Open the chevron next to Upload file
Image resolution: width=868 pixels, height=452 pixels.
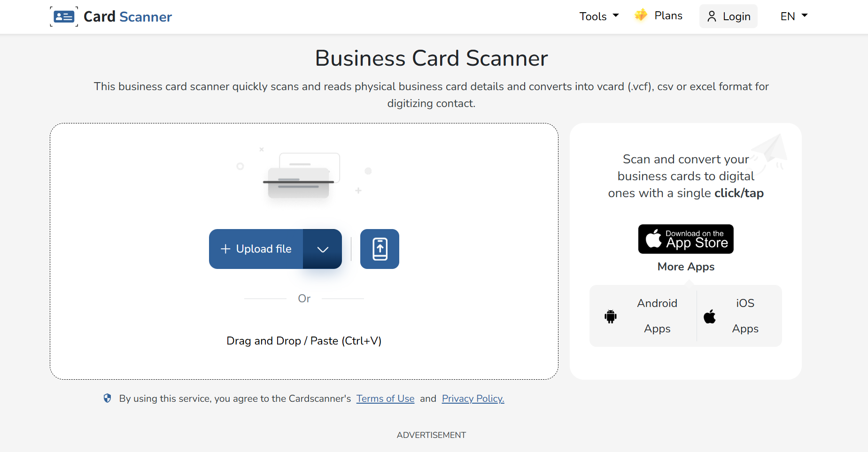click(322, 249)
